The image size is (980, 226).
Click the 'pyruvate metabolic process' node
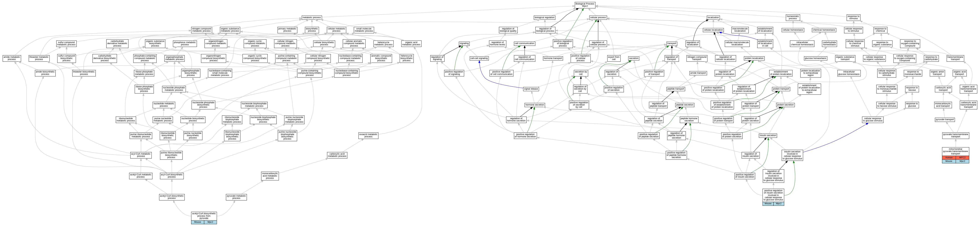pyautogui.click(x=236, y=197)
